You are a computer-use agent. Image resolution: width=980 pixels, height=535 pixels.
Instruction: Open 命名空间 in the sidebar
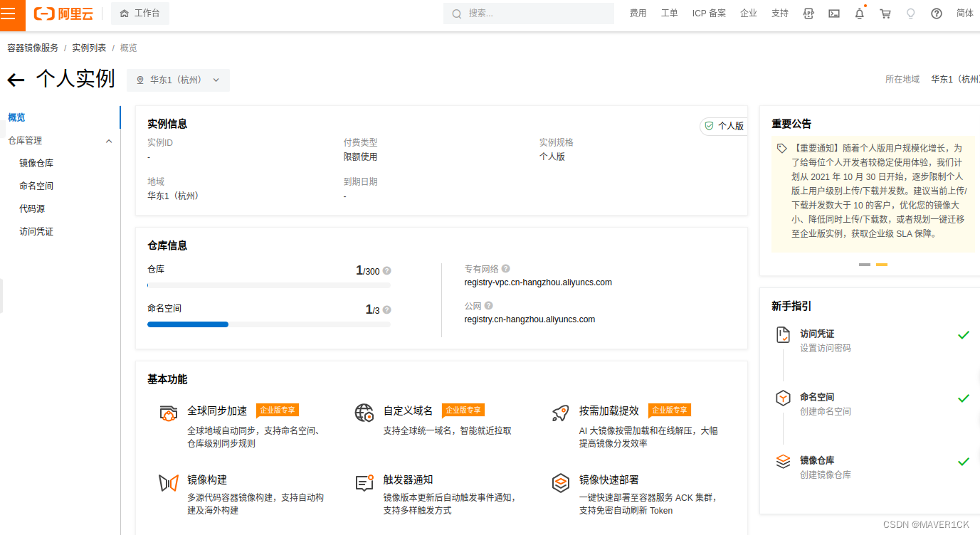pos(36,186)
